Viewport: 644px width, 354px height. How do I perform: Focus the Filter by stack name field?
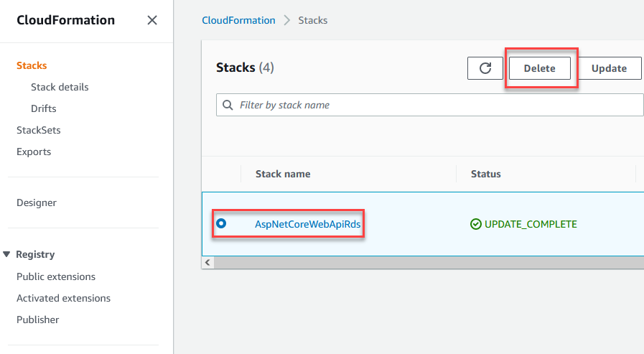(x=429, y=105)
